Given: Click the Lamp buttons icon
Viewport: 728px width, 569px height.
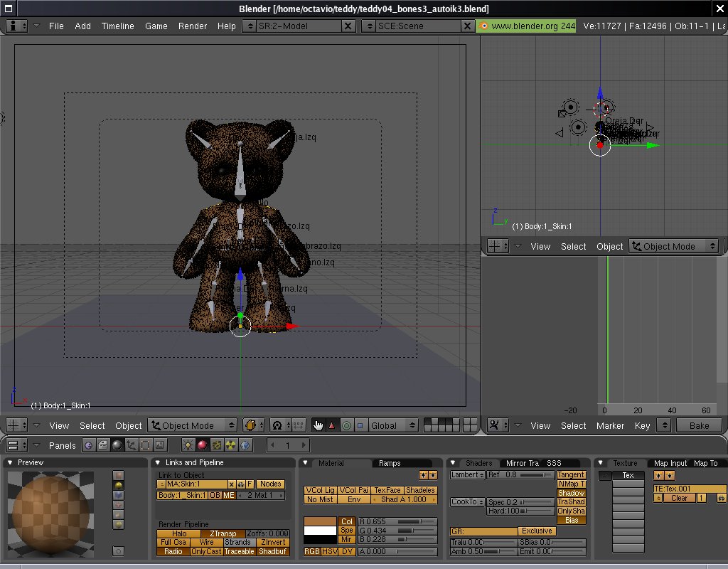Looking at the screenshot, I should coord(188,445).
